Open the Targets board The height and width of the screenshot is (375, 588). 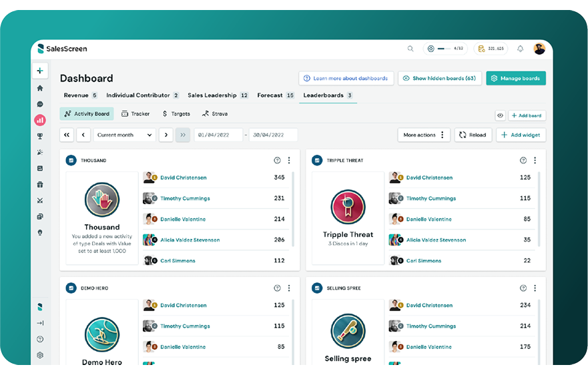176,113
